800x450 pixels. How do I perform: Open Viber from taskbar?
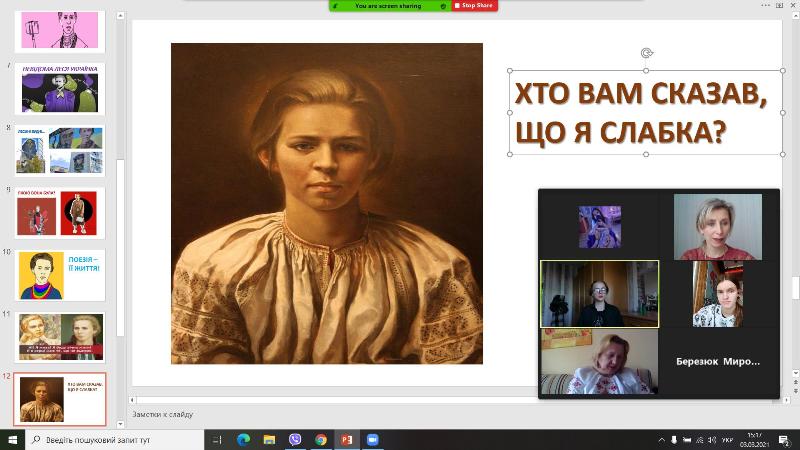point(295,439)
